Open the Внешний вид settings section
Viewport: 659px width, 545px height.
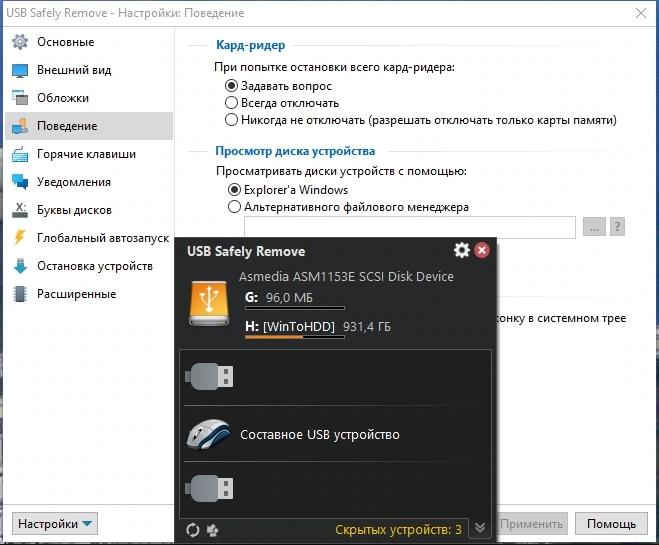(x=89, y=70)
